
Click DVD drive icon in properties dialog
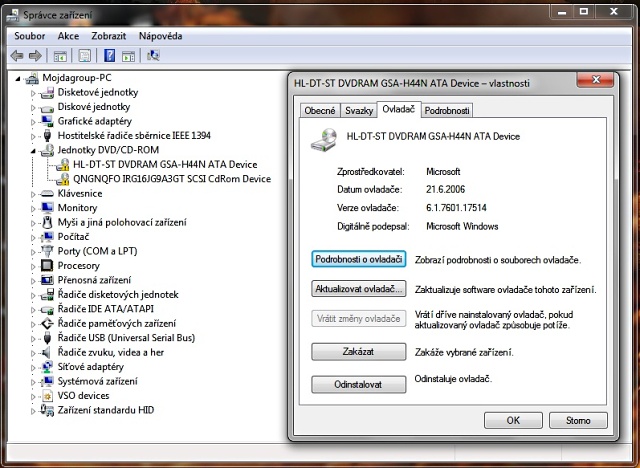(x=324, y=140)
